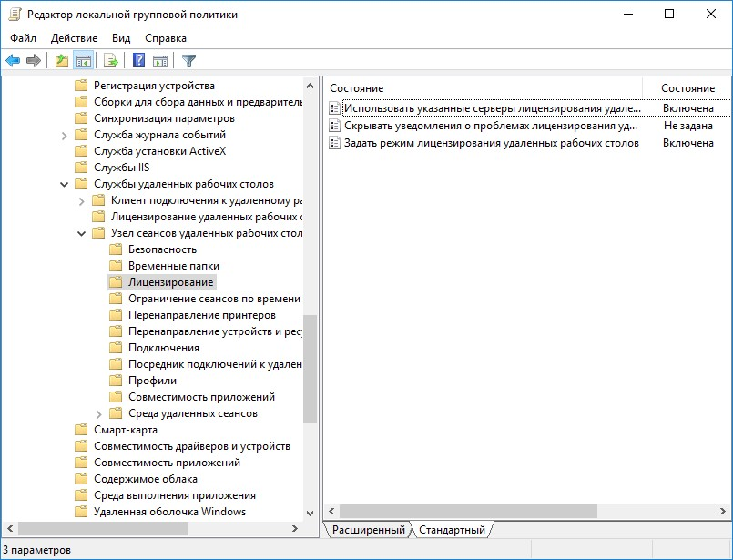Sort by the left Состояние column header
Screen dimensions: 733x560
point(483,88)
